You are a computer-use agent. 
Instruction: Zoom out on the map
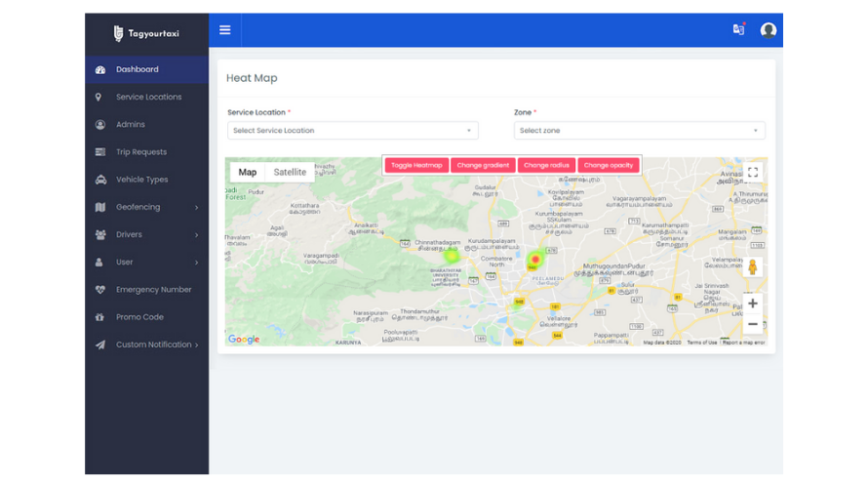752,324
